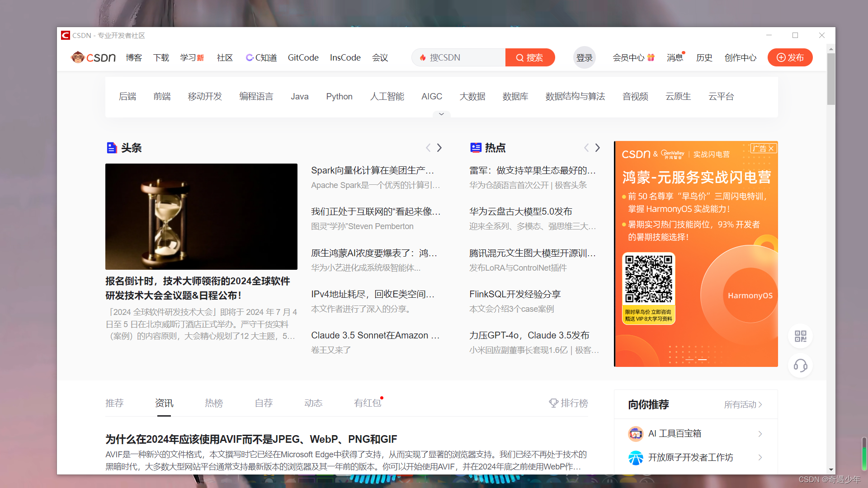Click the C知道 nav item

click(261, 57)
